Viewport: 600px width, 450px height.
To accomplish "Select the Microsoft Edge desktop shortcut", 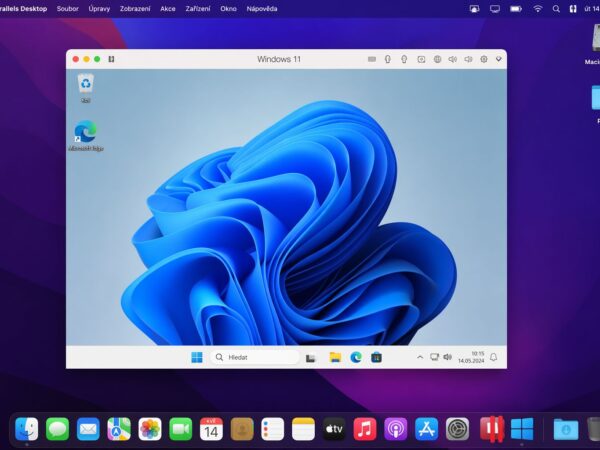I will [x=85, y=132].
